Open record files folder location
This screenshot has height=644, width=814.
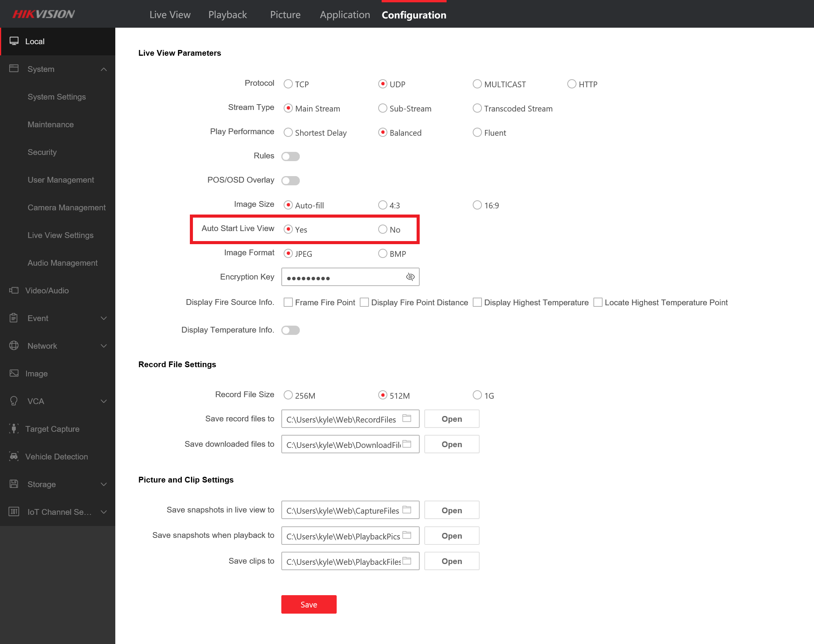pyautogui.click(x=451, y=419)
